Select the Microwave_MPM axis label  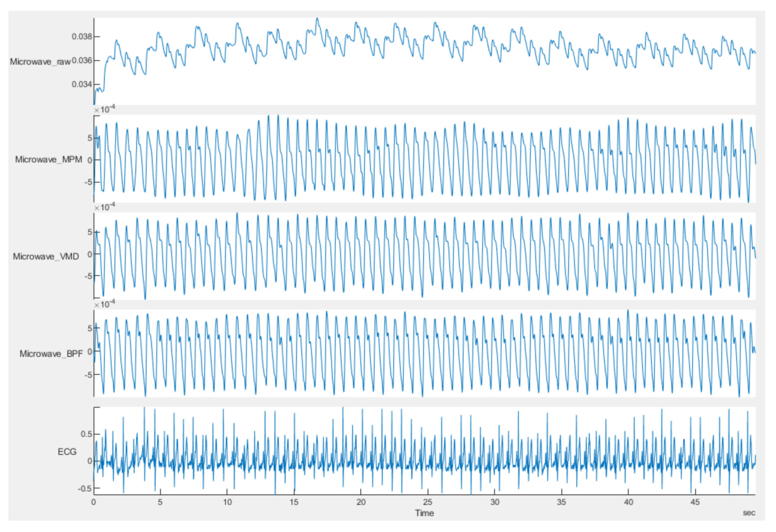(x=48, y=159)
